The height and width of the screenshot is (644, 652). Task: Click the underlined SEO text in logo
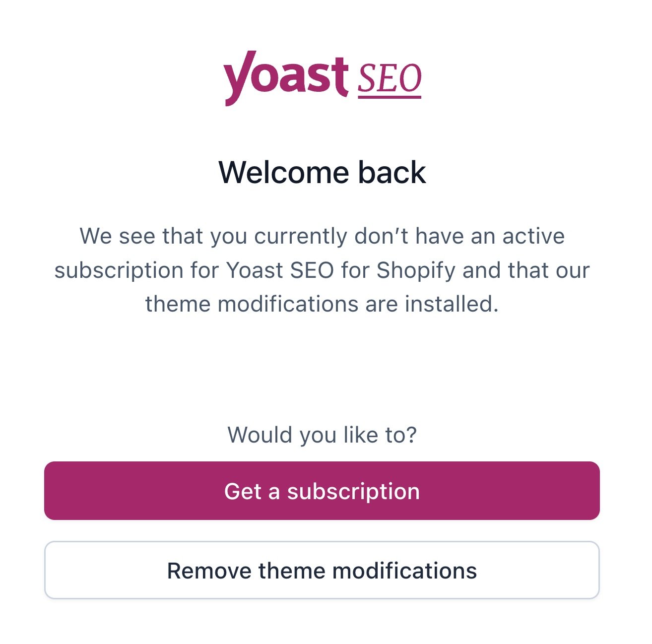pyautogui.click(x=390, y=79)
